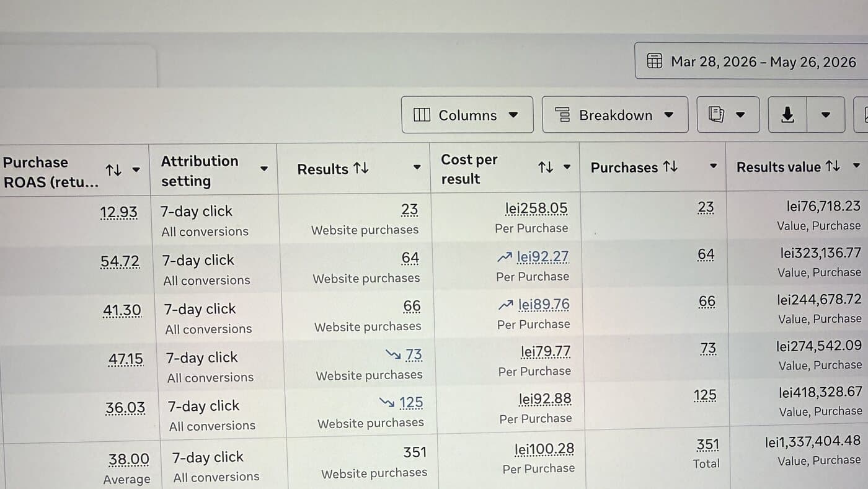Viewport: 868px width, 489px height.
Task: Sort by Cost per result arrows
Action: [546, 167]
